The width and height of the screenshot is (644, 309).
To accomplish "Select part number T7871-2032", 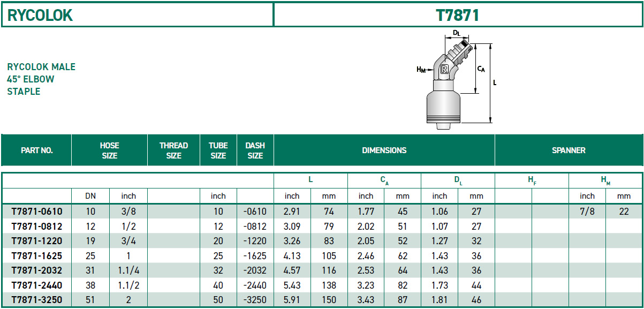I will point(36,270).
